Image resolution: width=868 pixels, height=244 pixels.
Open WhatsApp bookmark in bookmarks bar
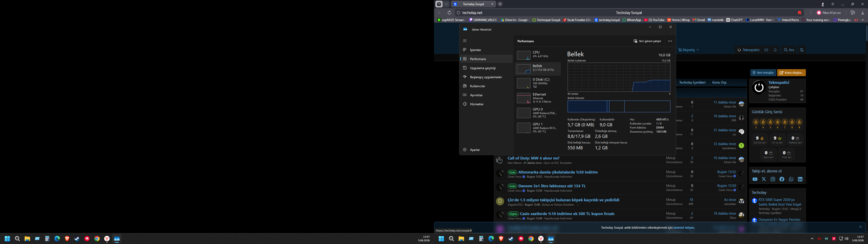pos(632,20)
